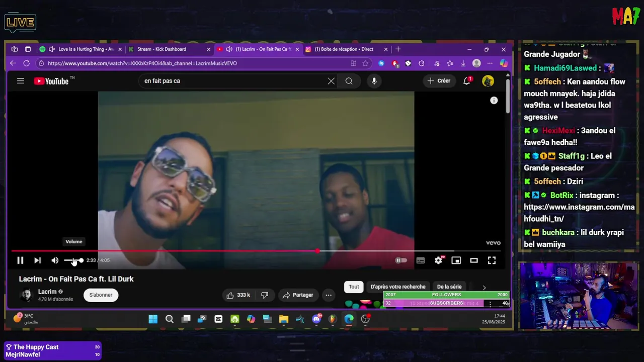Open the YouTube notifications bell
This screenshot has height=362, width=644.
(x=467, y=81)
